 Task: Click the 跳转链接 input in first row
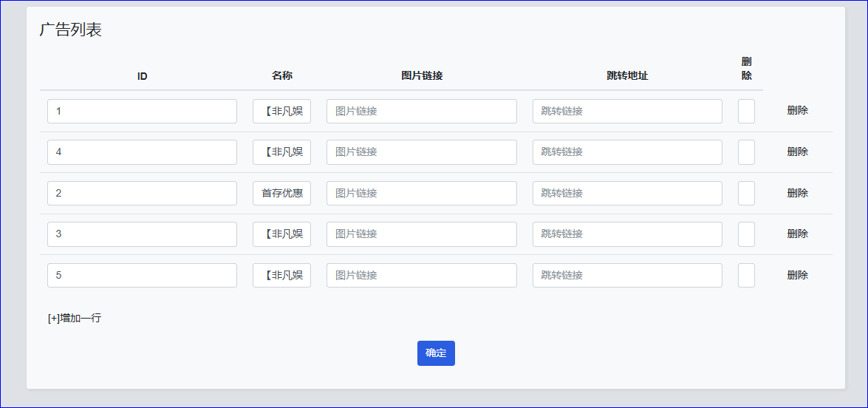pos(627,112)
